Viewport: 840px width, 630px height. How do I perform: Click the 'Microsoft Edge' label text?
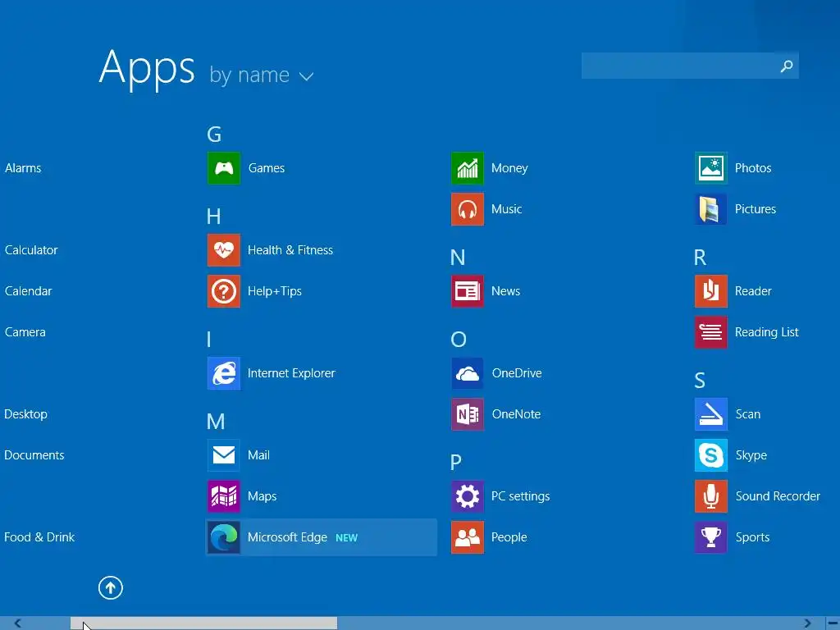point(287,537)
